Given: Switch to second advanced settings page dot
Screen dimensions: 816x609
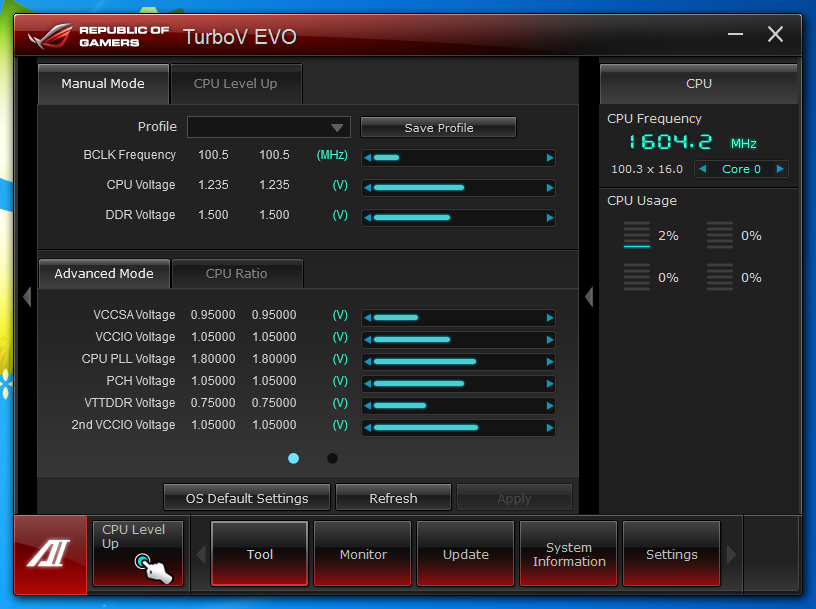Looking at the screenshot, I should (332, 458).
